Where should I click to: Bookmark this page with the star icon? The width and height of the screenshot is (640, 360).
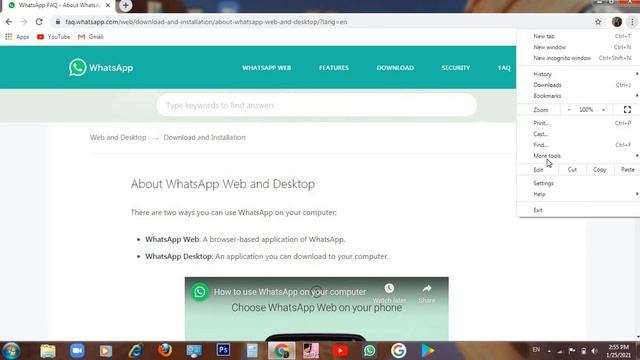(x=598, y=22)
